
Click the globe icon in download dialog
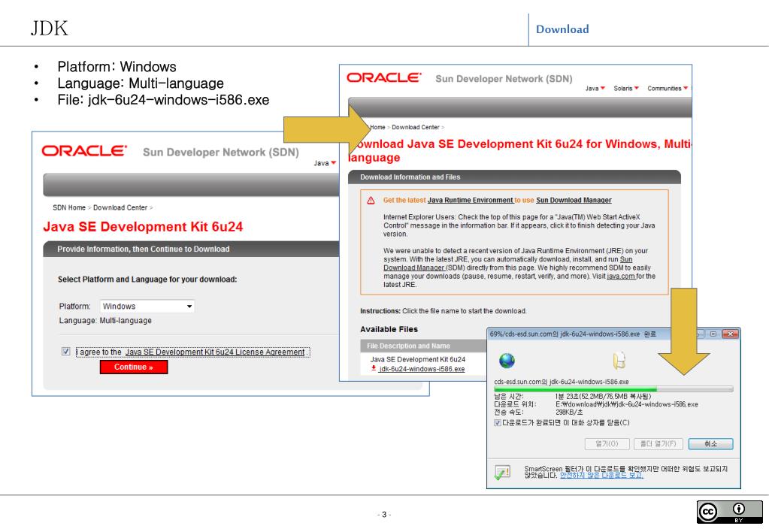point(507,361)
